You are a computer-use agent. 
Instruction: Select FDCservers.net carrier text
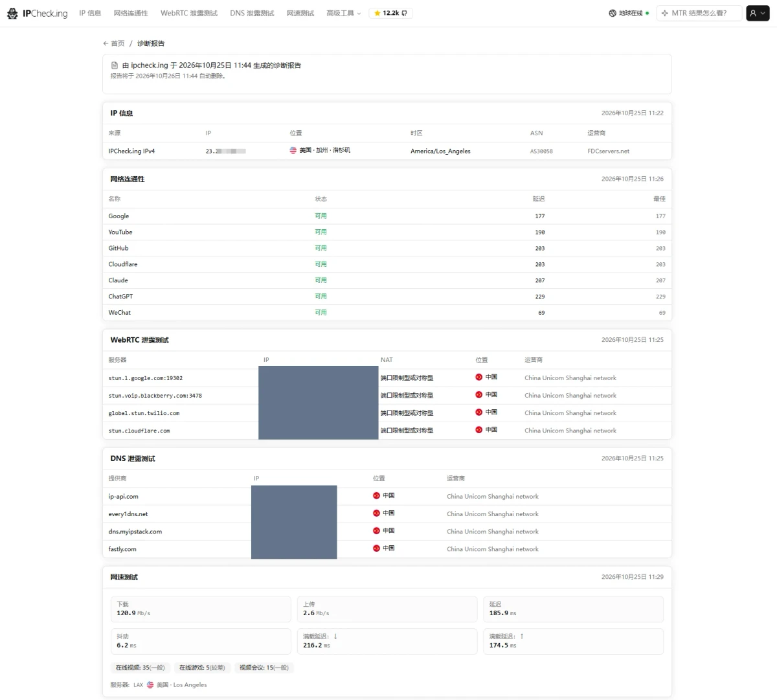608,151
